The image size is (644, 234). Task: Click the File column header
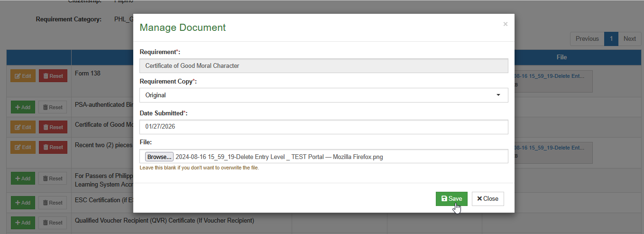pyautogui.click(x=561, y=57)
